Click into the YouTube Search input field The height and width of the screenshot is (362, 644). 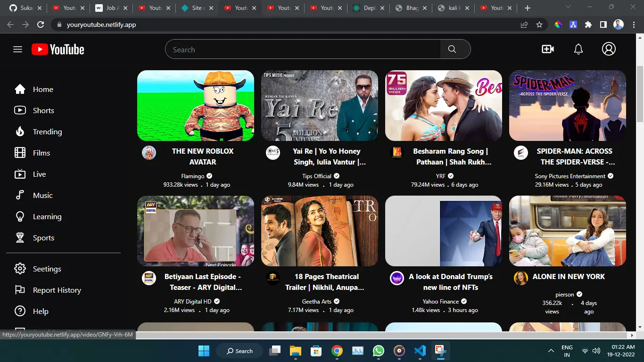303,49
